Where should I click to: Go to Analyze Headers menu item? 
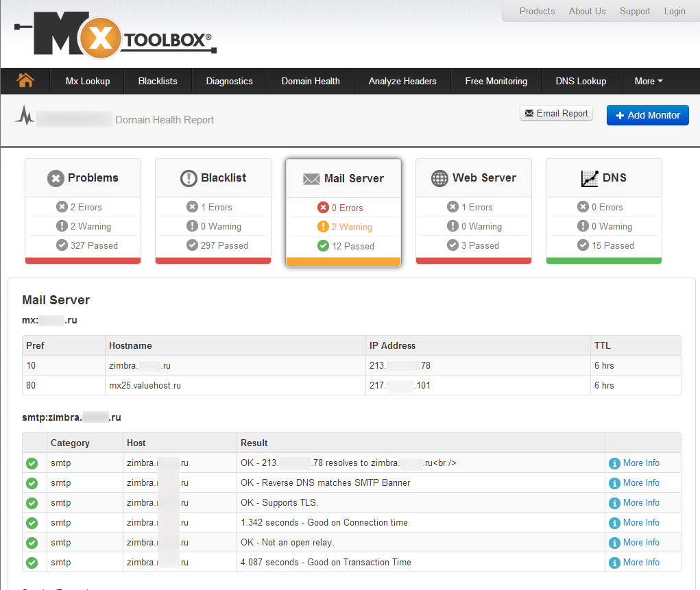(x=402, y=81)
